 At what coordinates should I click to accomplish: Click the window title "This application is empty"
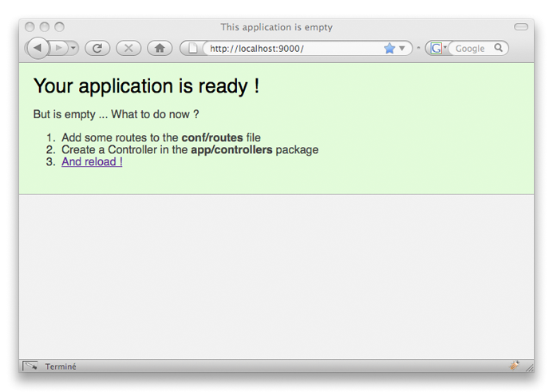point(276,27)
